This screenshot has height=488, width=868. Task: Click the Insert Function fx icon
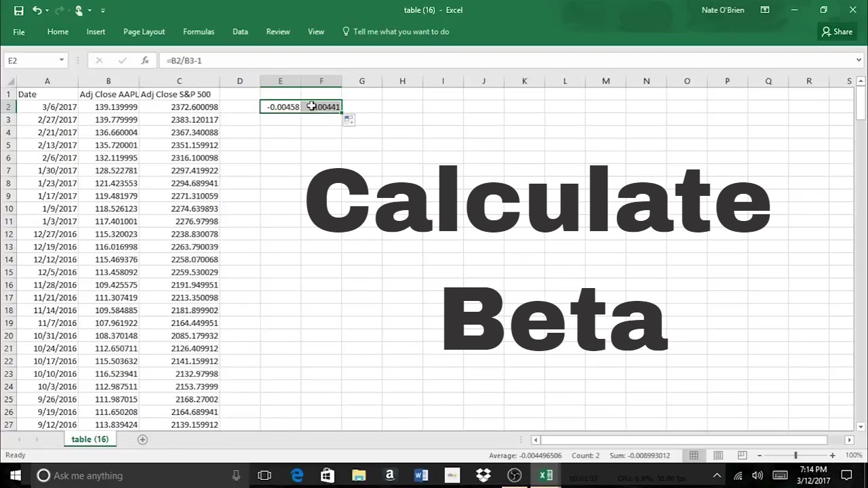(145, 60)
